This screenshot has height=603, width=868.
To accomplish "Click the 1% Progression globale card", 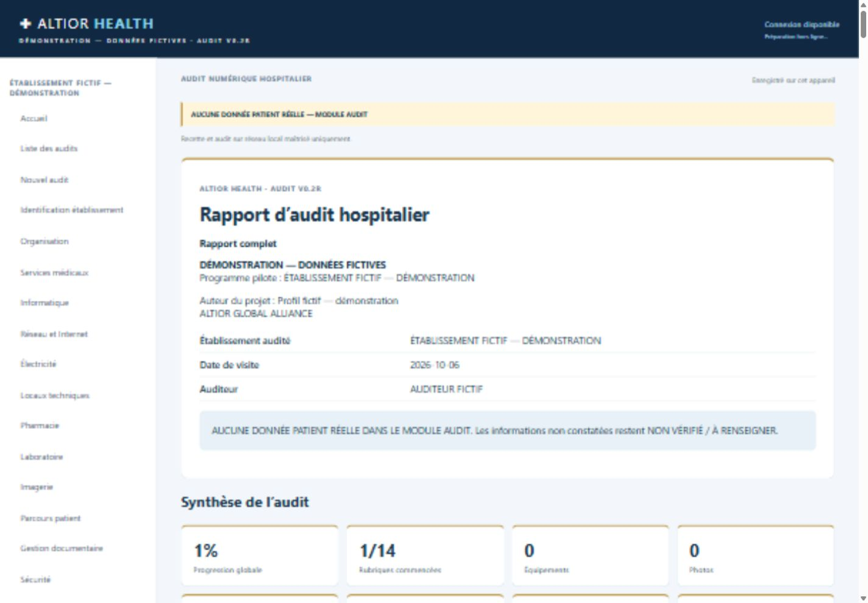I will coord(259,555).
